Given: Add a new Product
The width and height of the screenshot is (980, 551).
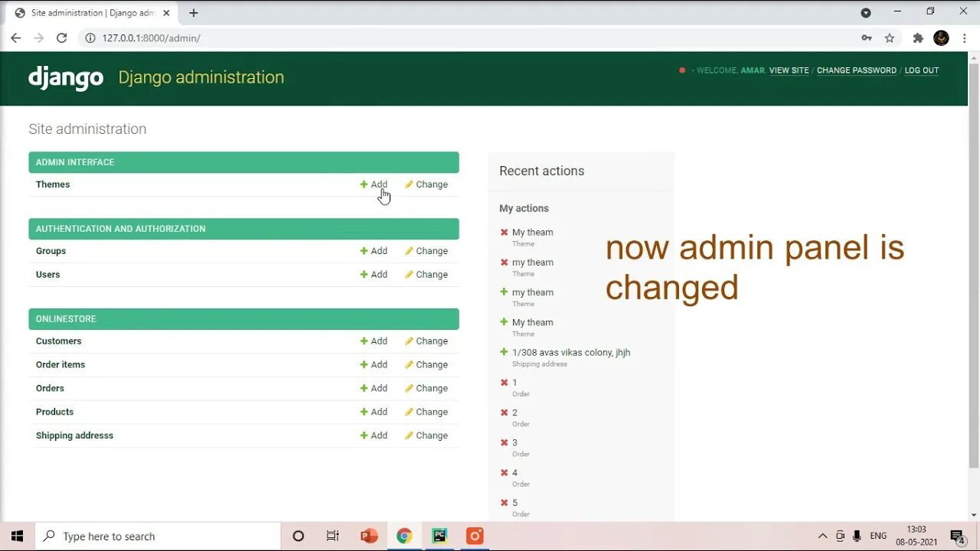Looking at the screenshot, I should (x=374, y=412).
